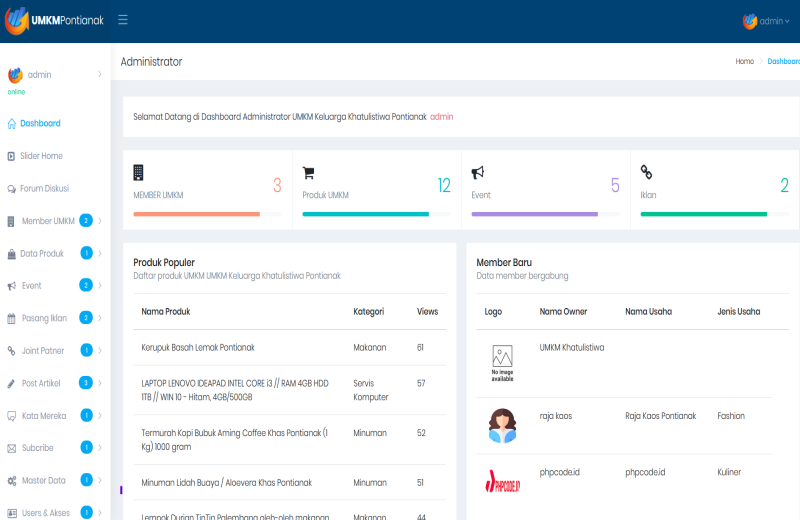Click the Produk UMKM count 12
Image resolution: width=800 pixels, height=520 pixels.
pos(444,185)
